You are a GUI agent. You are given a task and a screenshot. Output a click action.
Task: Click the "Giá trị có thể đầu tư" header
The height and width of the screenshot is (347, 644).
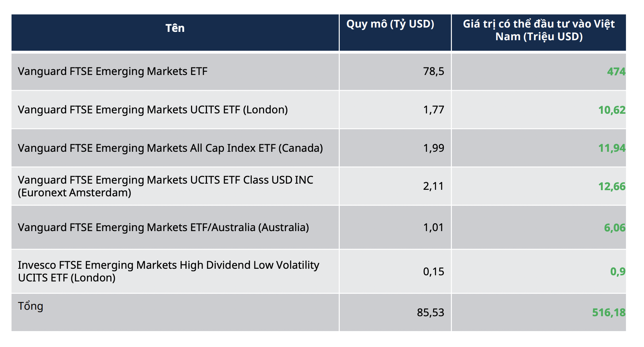tap(539, 30)
